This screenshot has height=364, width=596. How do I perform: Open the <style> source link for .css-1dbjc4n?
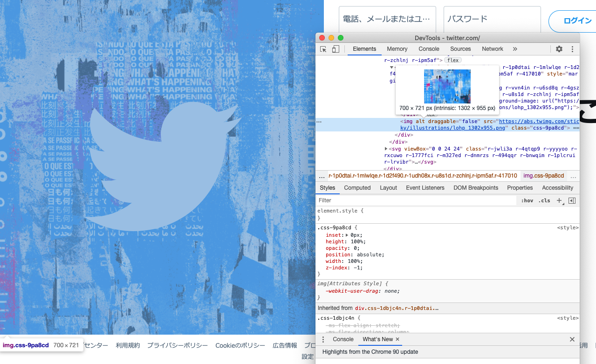568,318
